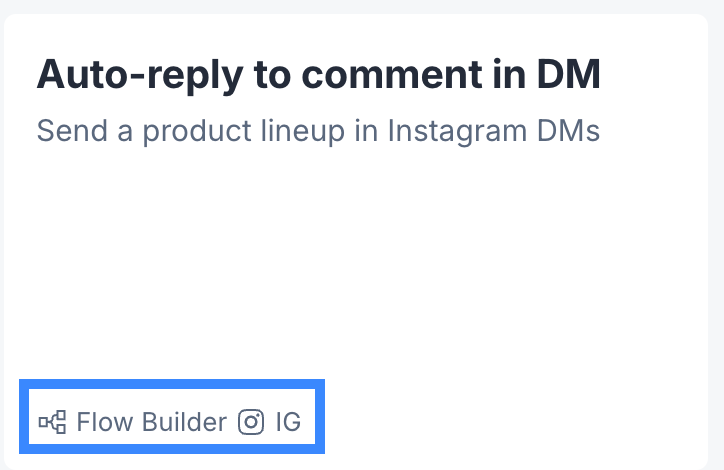Click the word DM in the card title
The width and height of the screenshot is (724, 470).
[x=568, y=74]
